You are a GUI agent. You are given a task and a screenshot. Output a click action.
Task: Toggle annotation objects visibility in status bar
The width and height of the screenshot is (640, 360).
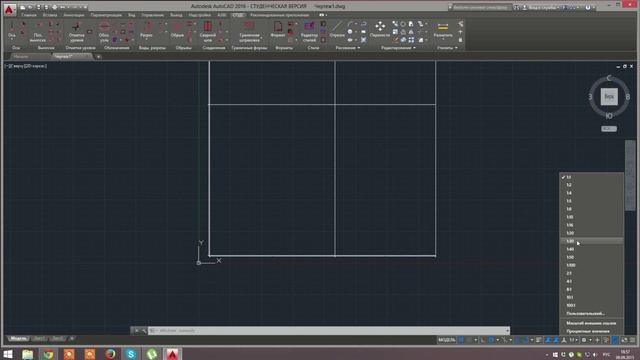[x=548, y=340]
